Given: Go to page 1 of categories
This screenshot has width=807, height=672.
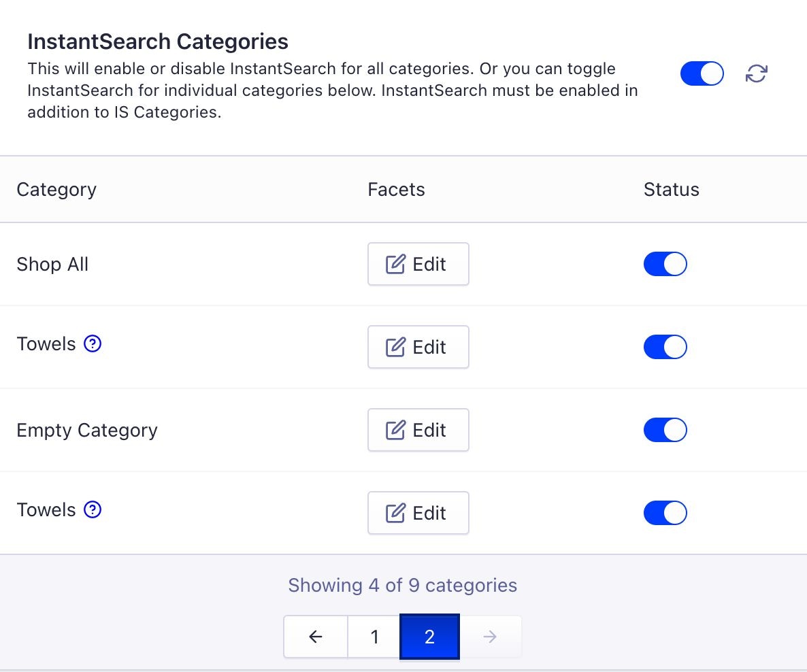Looking at the screenshot, I should pyautogui.click(x=374, y=637).
